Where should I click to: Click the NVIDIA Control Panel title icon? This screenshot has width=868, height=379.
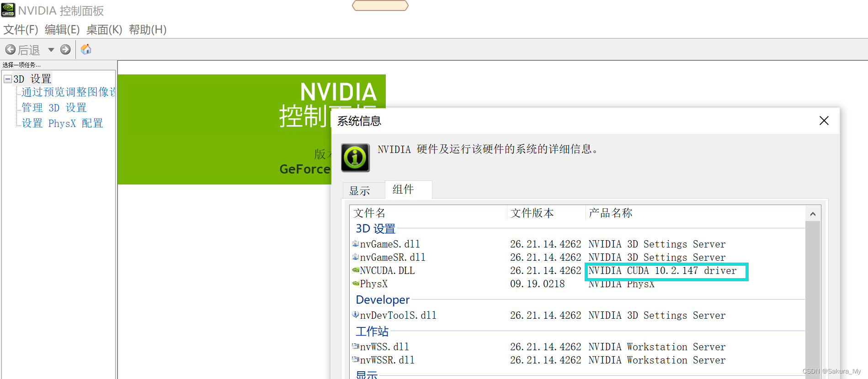coord(8,10)
